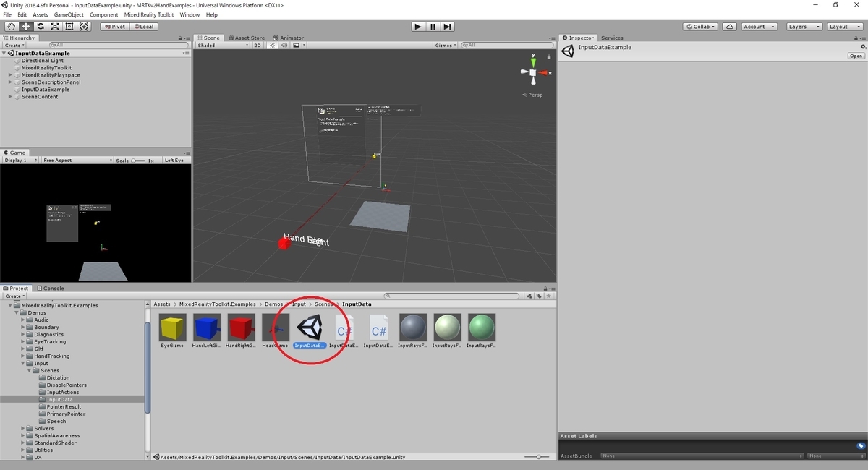Open the Mixed Reality Toolkit menu

click(148, 14)
